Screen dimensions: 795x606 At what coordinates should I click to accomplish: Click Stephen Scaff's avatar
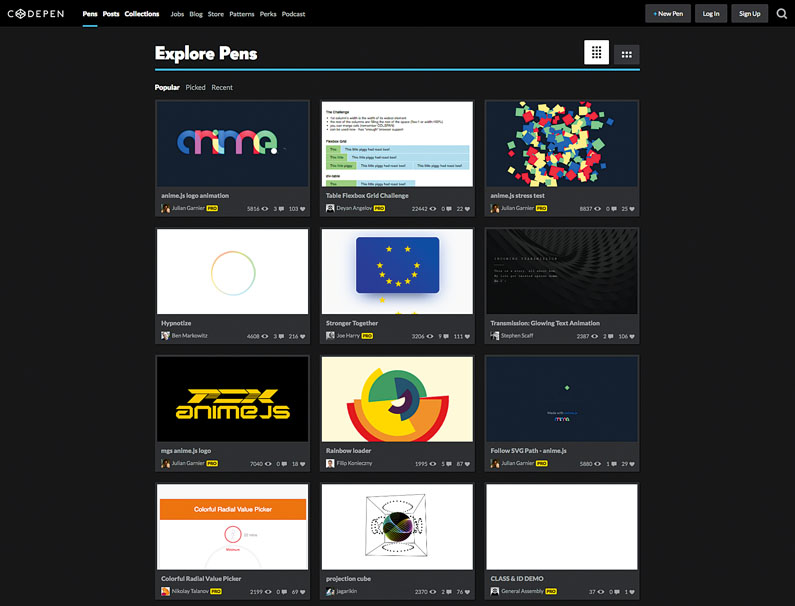[x=495, y=336]
